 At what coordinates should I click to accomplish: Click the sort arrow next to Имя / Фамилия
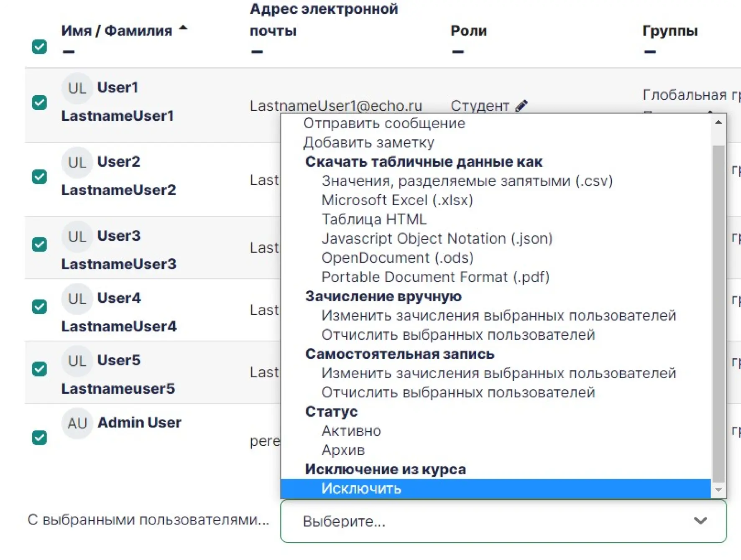pos(183,28)
